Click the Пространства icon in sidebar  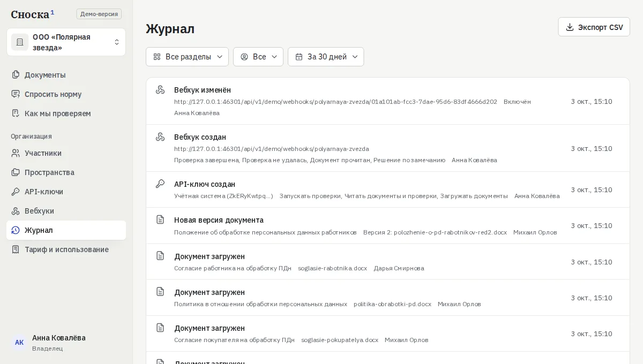(16, 172)
